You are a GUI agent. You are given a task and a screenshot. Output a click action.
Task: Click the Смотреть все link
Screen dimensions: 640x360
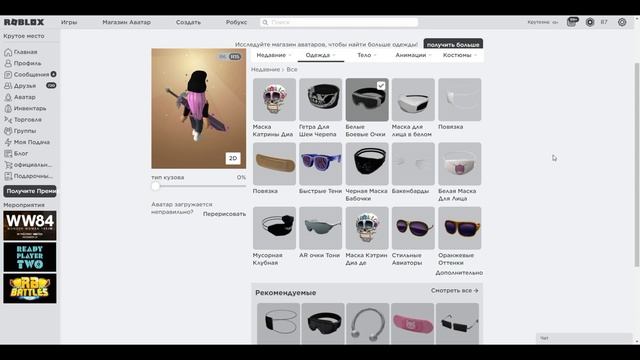(x=454, y=291)
